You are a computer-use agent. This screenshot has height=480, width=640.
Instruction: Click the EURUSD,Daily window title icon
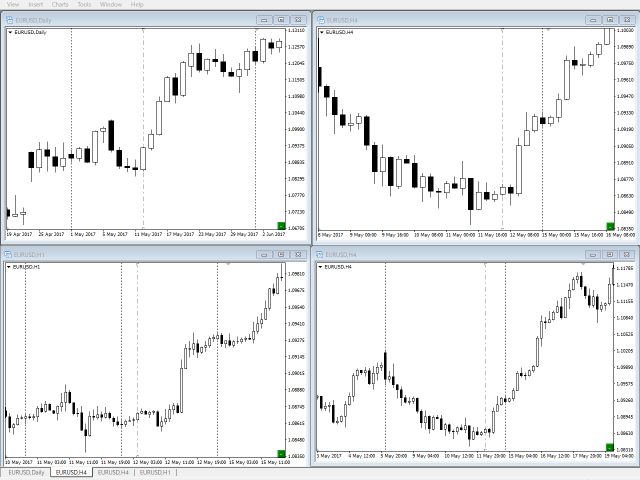click(9, 20)
